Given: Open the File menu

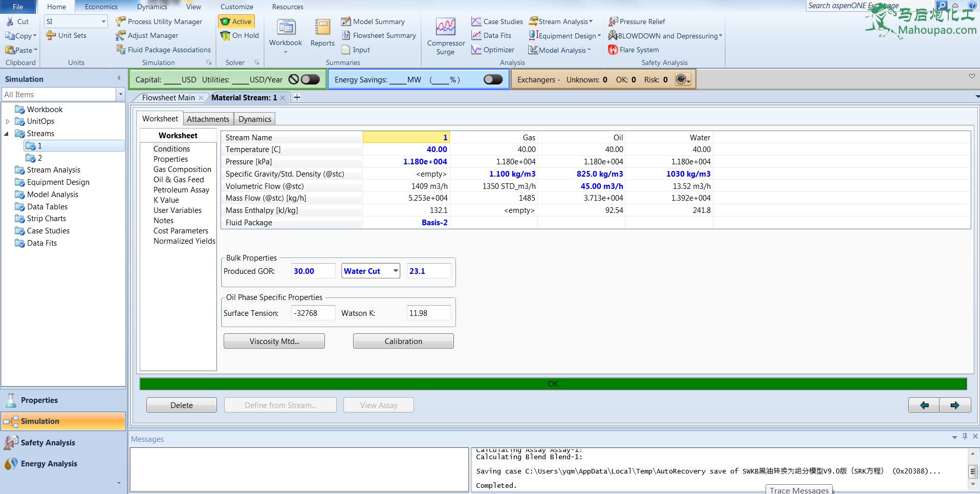Looking at the screenshot, I should click(x=18, y=7).
